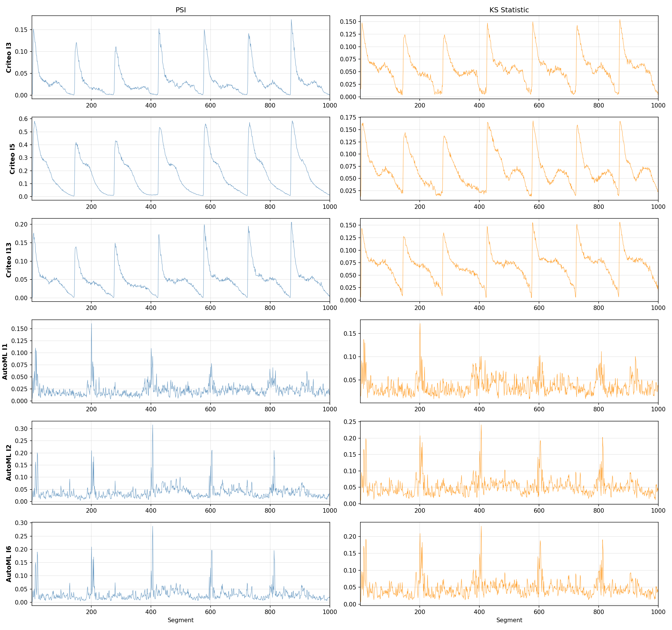672x630 pixels.
Task: Click the tallest peak in the AutoML I1 KS plot
Action: click(420, 324)
